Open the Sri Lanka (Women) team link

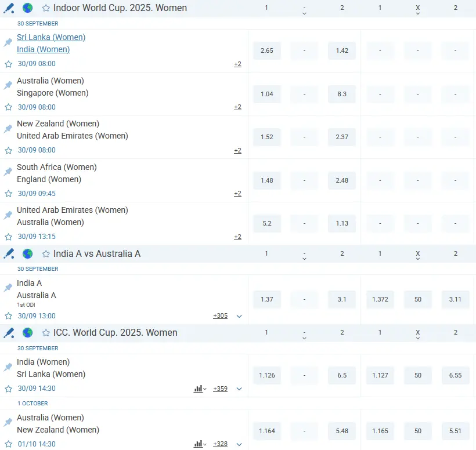(x=51, y=37)
